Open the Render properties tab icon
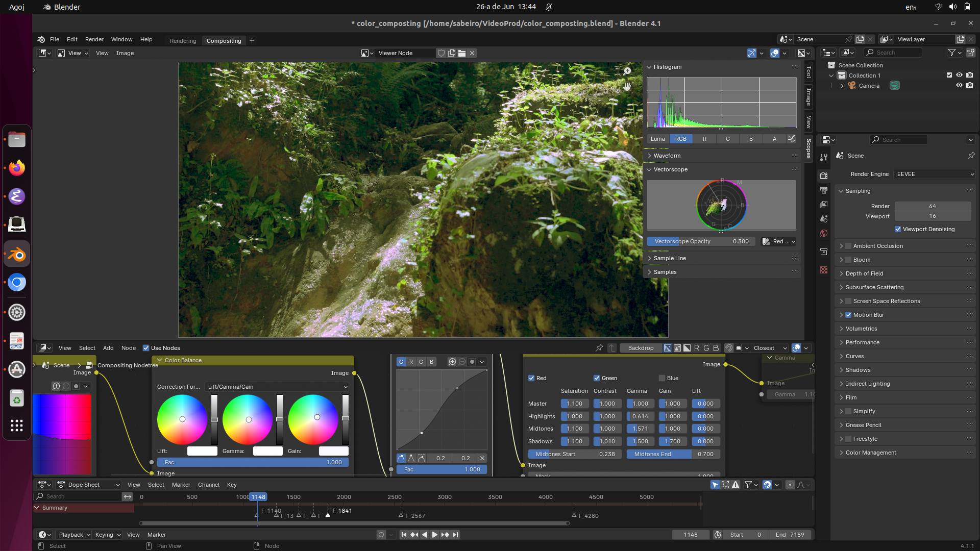The image size is (980, 551). coord(824,176)
